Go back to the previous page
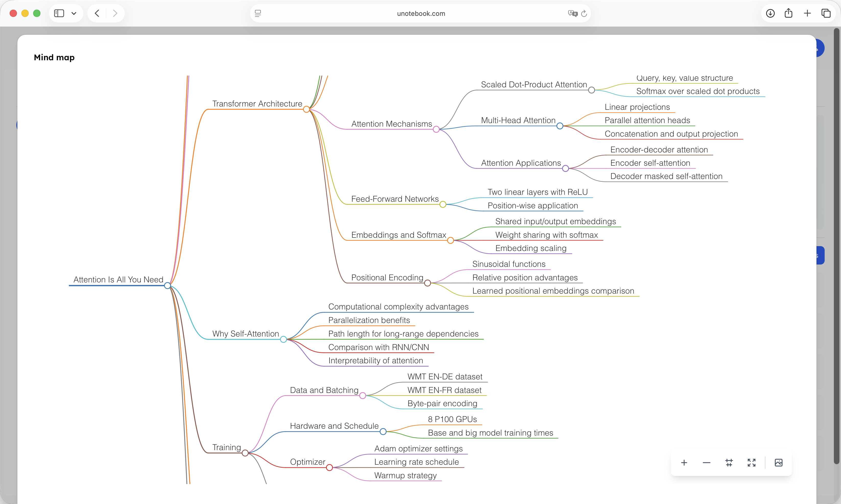 click(97, 13)
